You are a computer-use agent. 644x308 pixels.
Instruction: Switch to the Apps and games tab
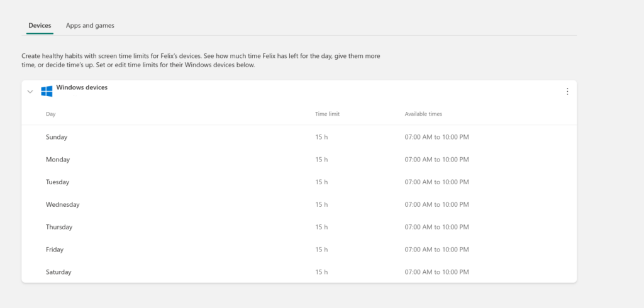click(x=90, y=26)
